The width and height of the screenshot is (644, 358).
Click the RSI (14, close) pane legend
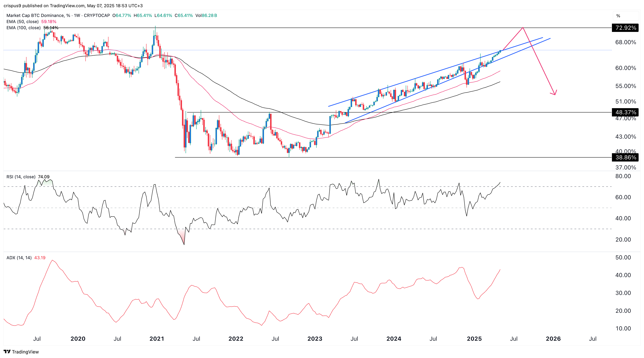click(21, 177)
